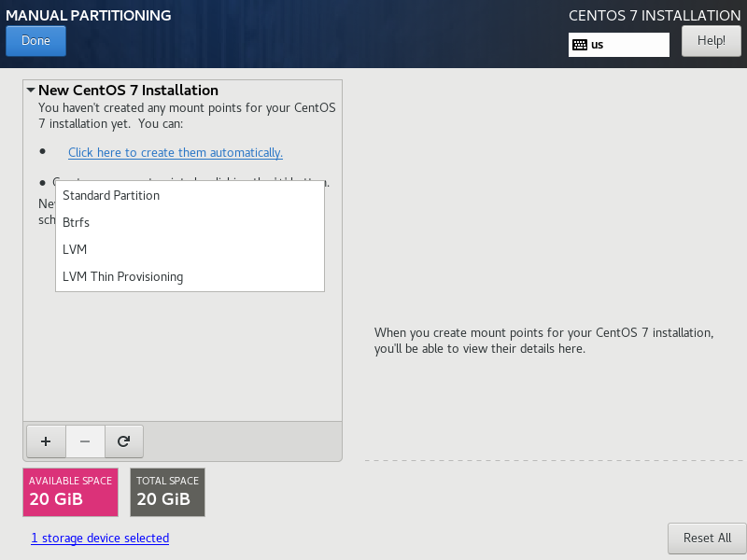Click the Done button
Image resolution: width=747 pixels, height=560 pixels.
tap(35, 41)
